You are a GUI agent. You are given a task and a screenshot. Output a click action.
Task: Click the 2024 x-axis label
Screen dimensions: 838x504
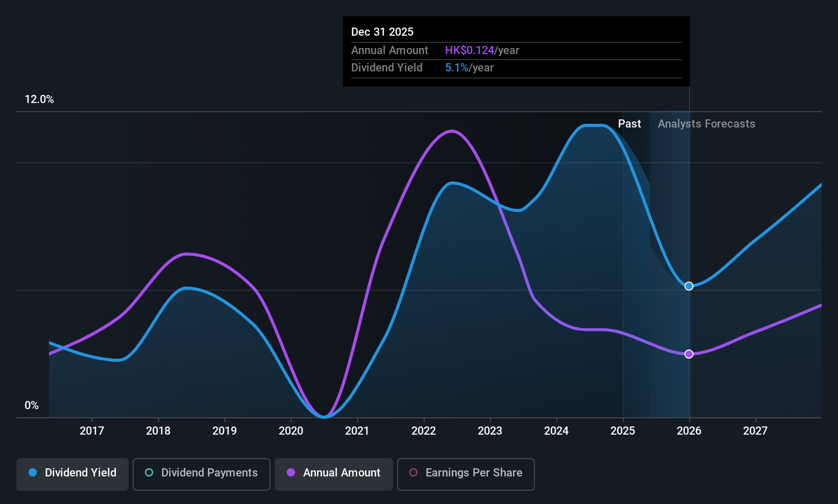pos(556,431)
